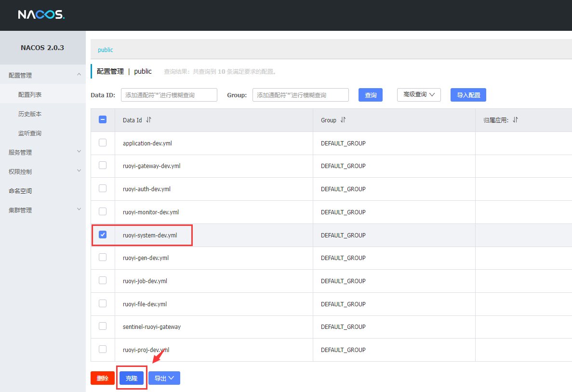Expand the 集群管理 sidebar menu
The width and height of the screenshot is (572, 392).
coord(43,210)
